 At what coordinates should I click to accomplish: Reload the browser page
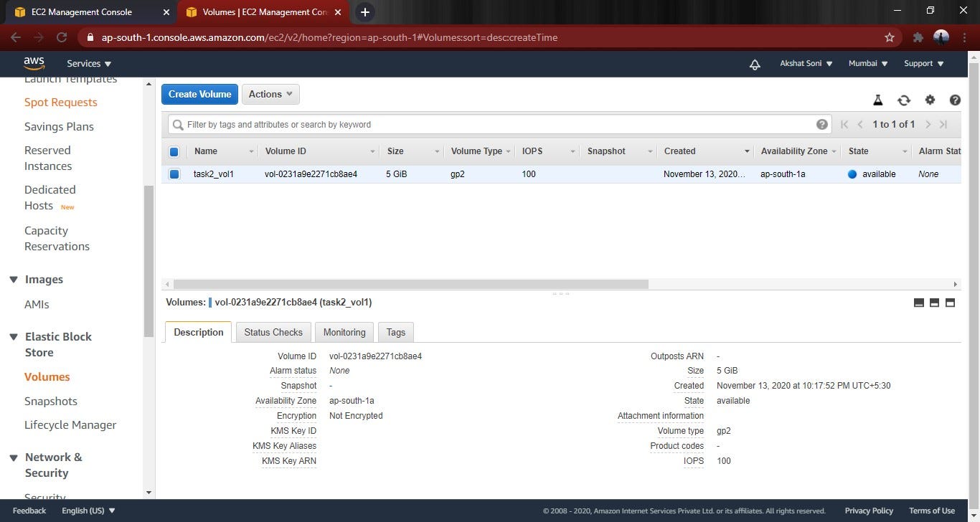62,37
